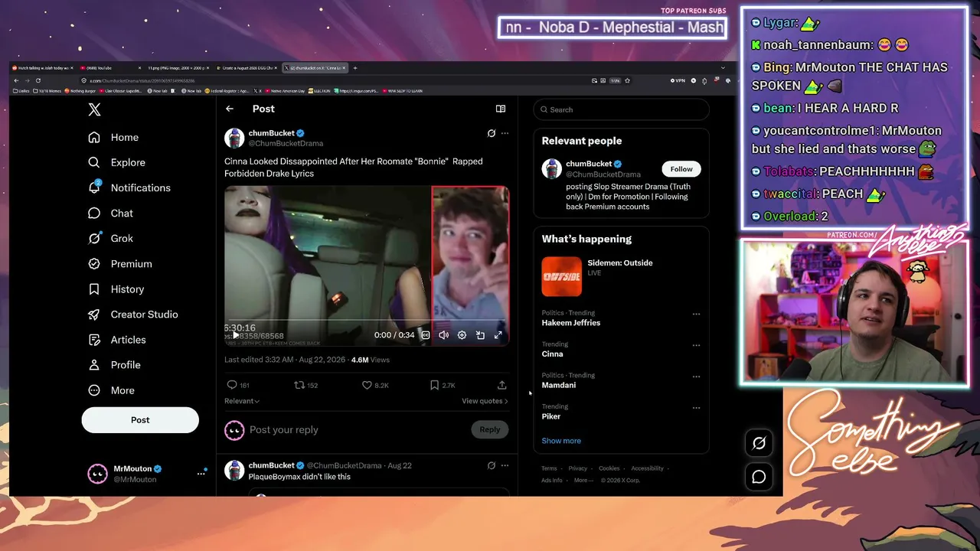Click Show more under What's happening
This screenshot has width=980, height=551.
point(561,441)
